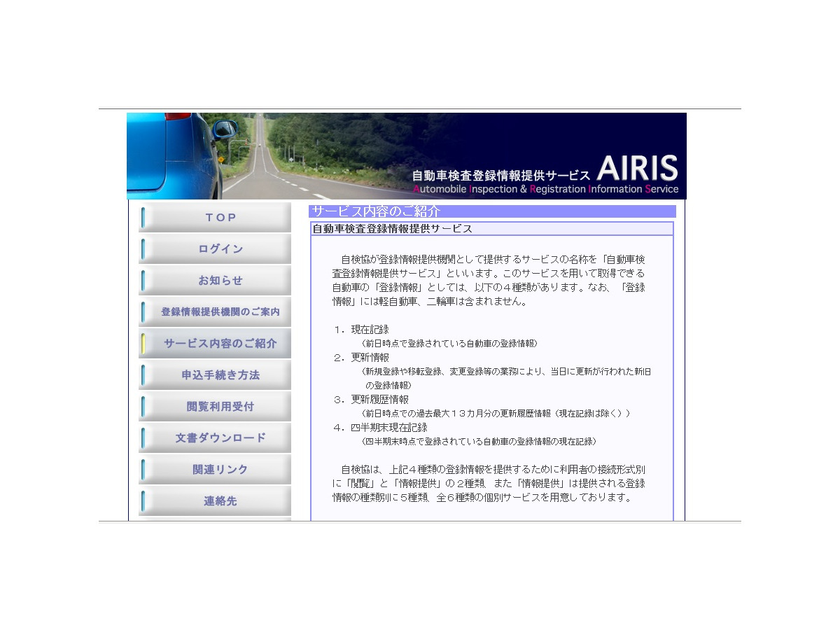Click the AIRIS logo in banner

637,169
